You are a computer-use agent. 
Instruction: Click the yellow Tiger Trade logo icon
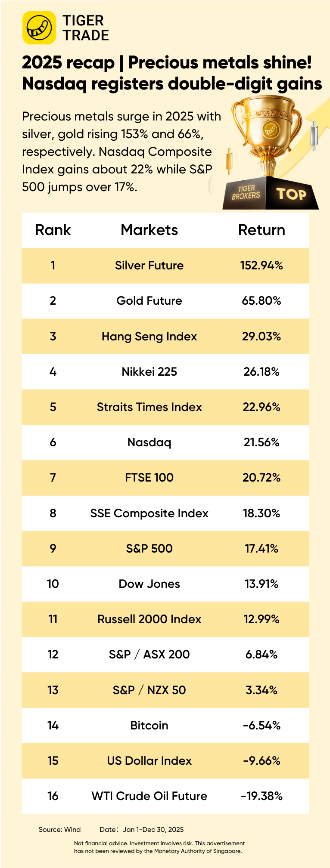tap(39, 28)
